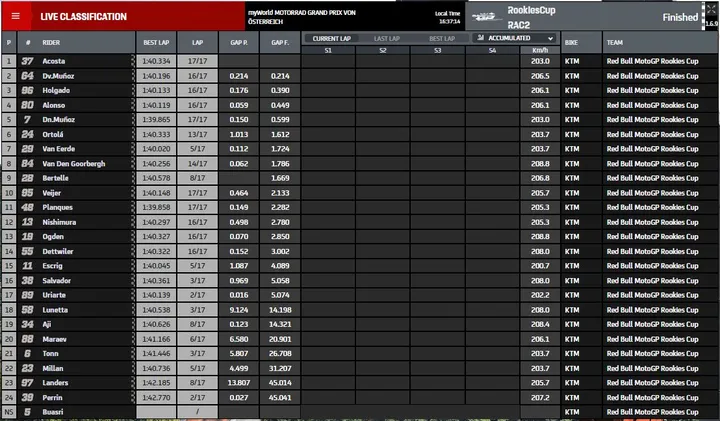This screenshot has width=720, height=421.
Task: Select rider Veijer
Action: pos(51,193)
